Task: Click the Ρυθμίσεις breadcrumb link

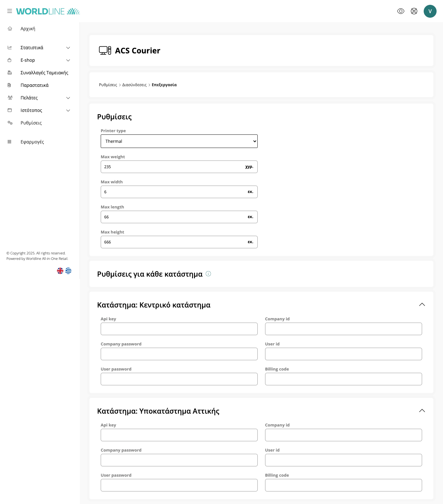Action: [x=108, y=85]
